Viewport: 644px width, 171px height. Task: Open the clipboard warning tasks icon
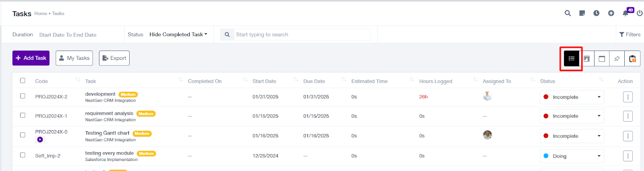point(632,59)
